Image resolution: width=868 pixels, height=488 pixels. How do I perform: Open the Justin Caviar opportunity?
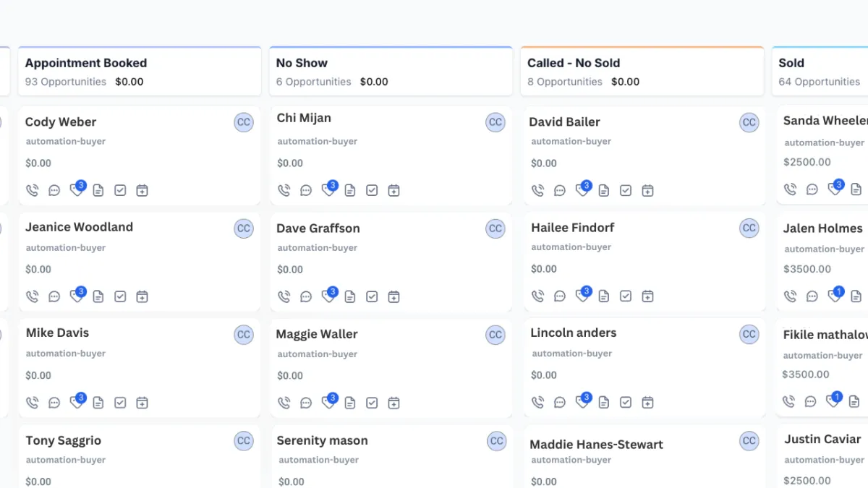(822, 440)
